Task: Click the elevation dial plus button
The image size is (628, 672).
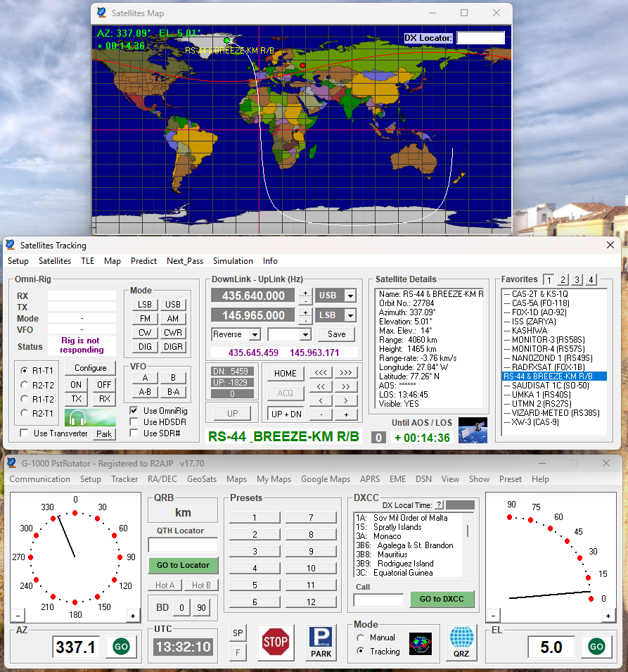Action: (608, 616)
